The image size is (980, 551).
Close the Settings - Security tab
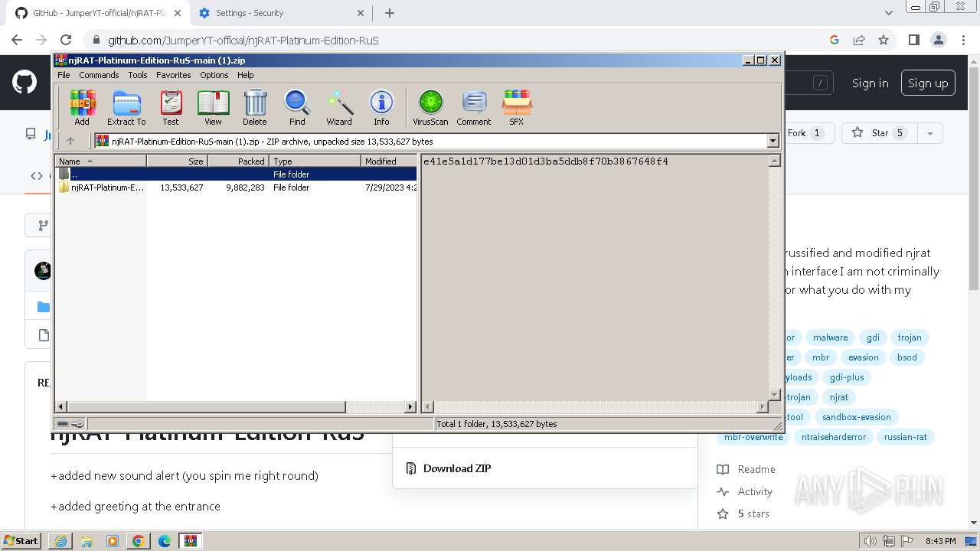click(361, 13)
